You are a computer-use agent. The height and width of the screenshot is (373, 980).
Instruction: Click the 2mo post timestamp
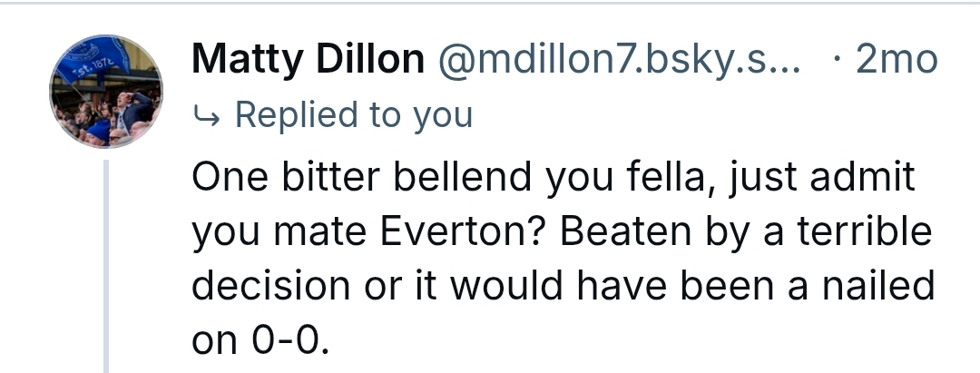pos(897,60)
